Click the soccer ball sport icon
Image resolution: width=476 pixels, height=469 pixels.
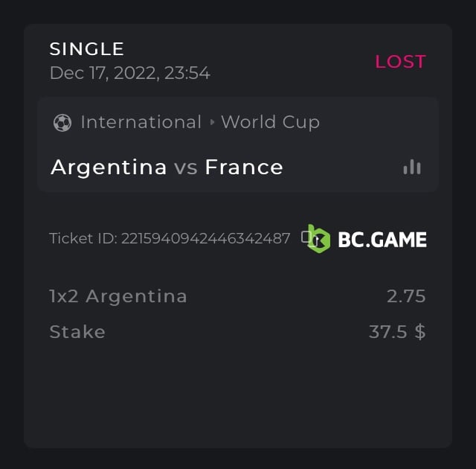point(62,123)
